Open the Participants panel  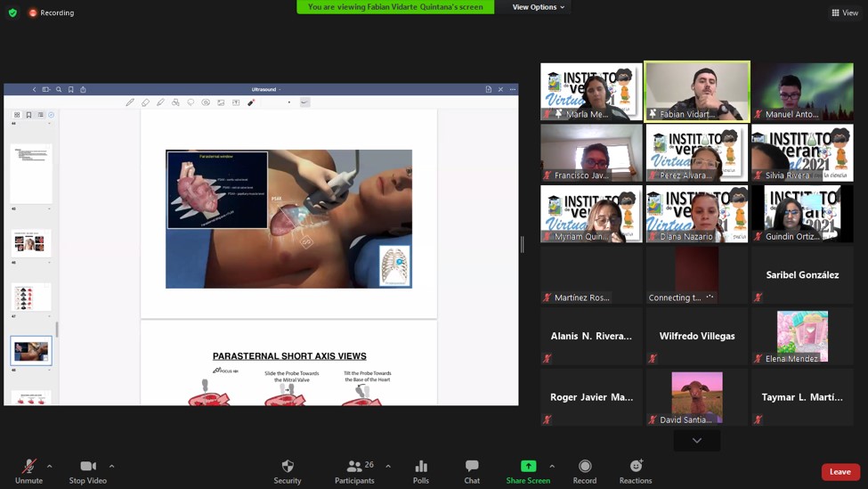(x=354, y=471)
